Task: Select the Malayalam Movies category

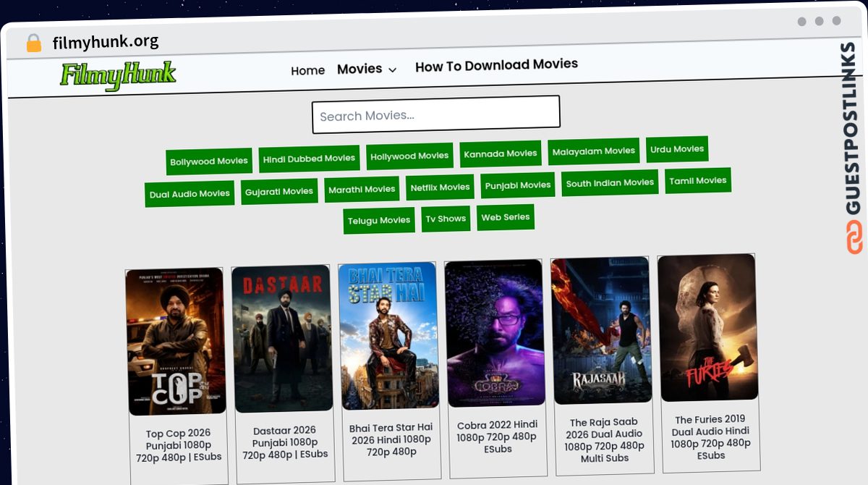Action: (x=594, y=151)
